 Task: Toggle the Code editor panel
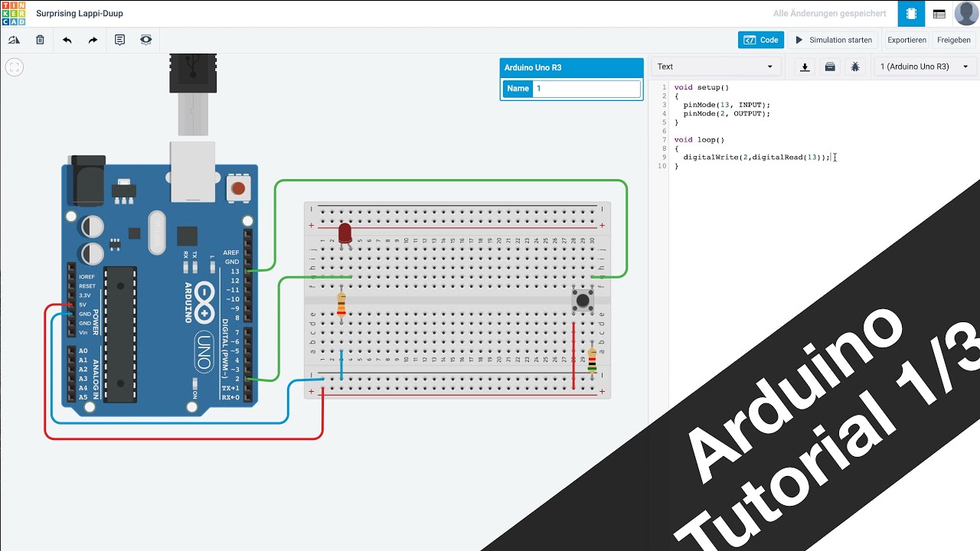[x=761, y=40]
